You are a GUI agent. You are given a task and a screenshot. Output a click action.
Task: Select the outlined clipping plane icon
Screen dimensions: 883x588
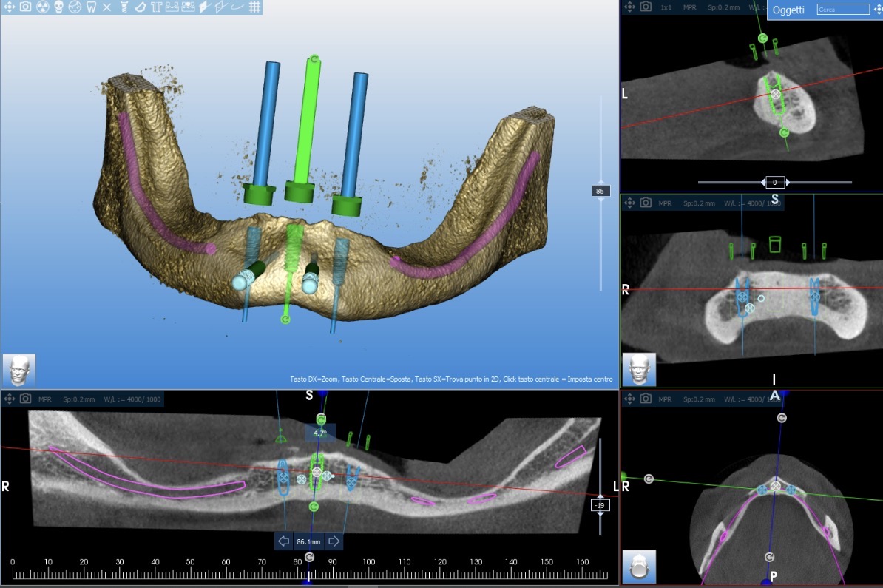click(221, 7)
